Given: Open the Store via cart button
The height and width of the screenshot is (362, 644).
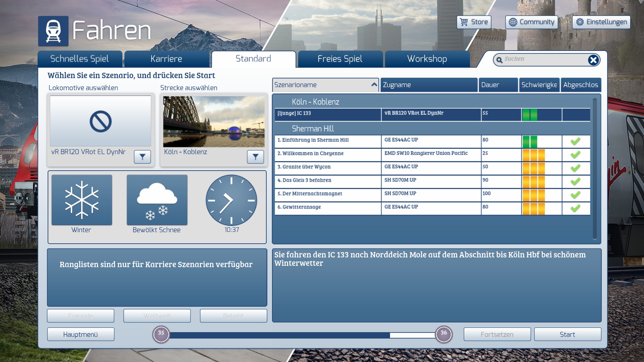Looking at the screenshot, I should pyautogui.click(x=474, y=22).
